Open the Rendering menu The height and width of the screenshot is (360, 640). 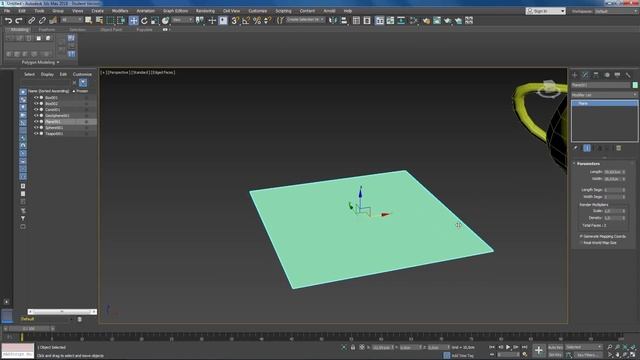click(205, 11)
